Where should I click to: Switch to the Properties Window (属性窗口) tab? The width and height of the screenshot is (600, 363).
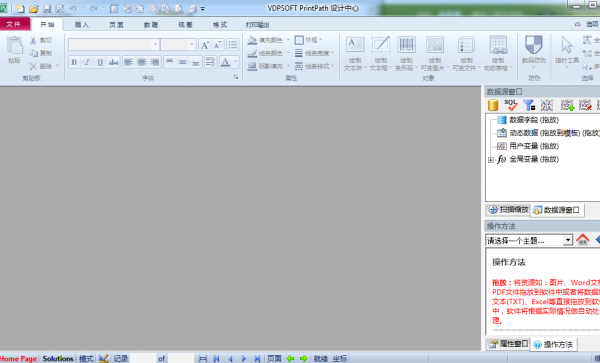click(509, 343)
